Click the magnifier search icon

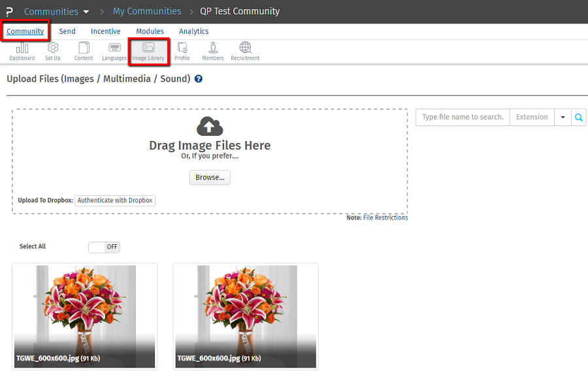(579, 118)
